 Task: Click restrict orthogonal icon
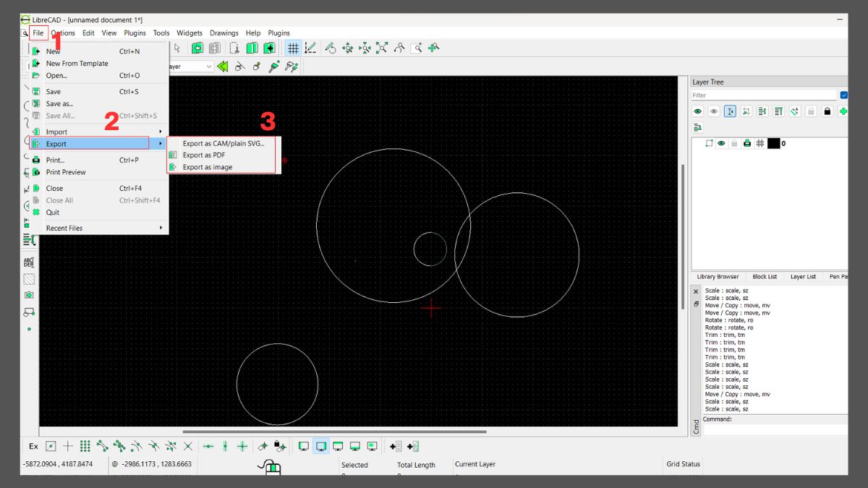tap(242, 446)
